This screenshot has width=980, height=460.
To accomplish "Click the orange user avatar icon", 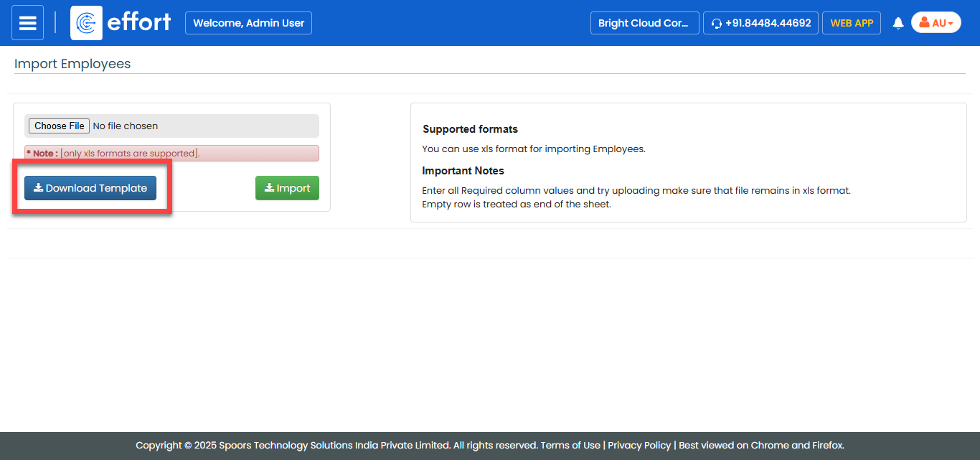I will [924, 23].
